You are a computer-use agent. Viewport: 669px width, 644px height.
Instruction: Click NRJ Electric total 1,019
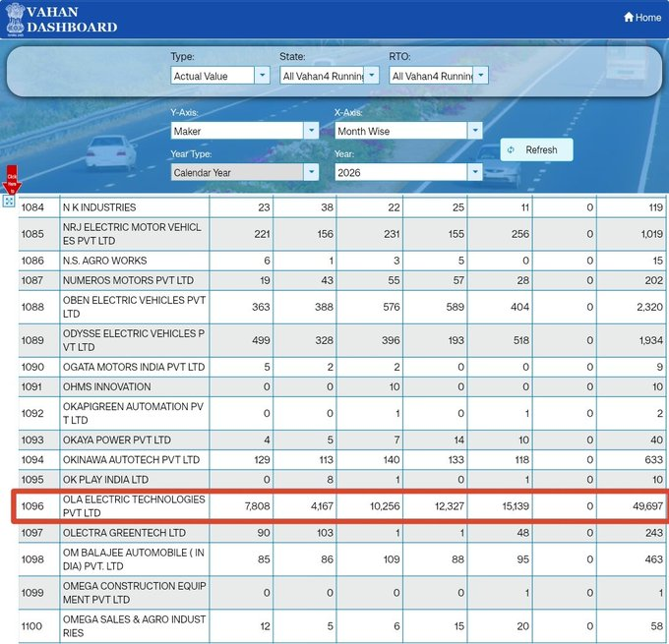click(651, 234)
